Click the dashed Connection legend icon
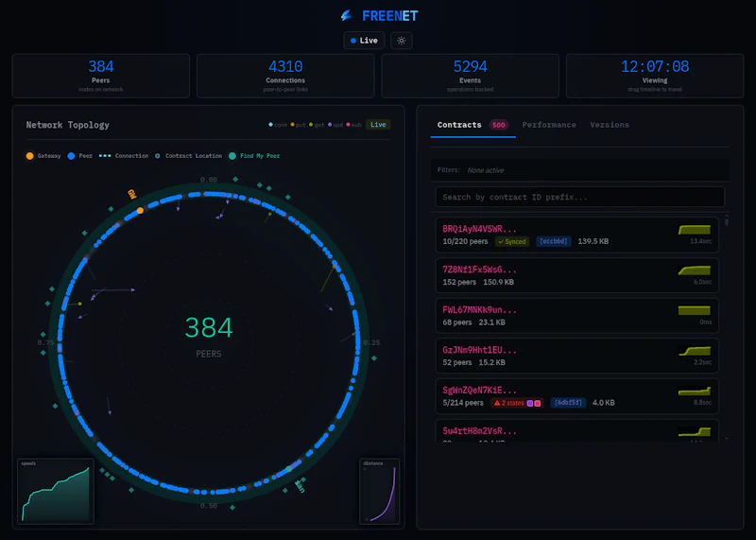 105,156
